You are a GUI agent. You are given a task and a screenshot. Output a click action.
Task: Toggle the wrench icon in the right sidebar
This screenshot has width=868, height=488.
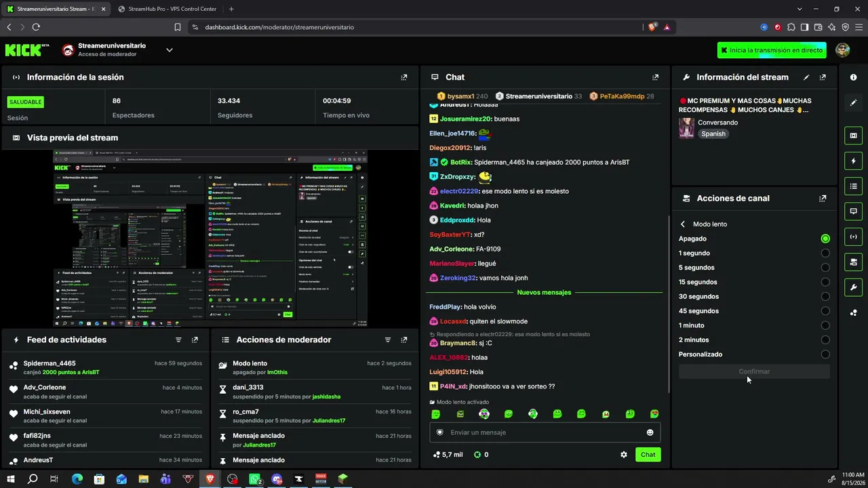pyautogui.click(x=853, y=287)
